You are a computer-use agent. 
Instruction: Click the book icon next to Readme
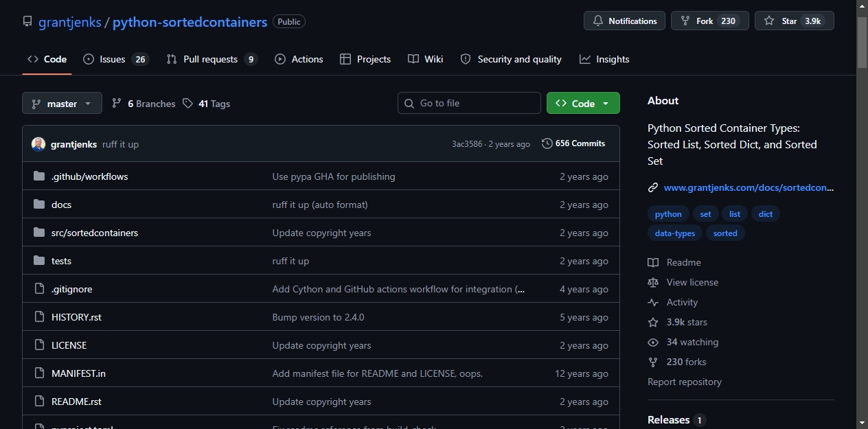click(x=653, y=262)
